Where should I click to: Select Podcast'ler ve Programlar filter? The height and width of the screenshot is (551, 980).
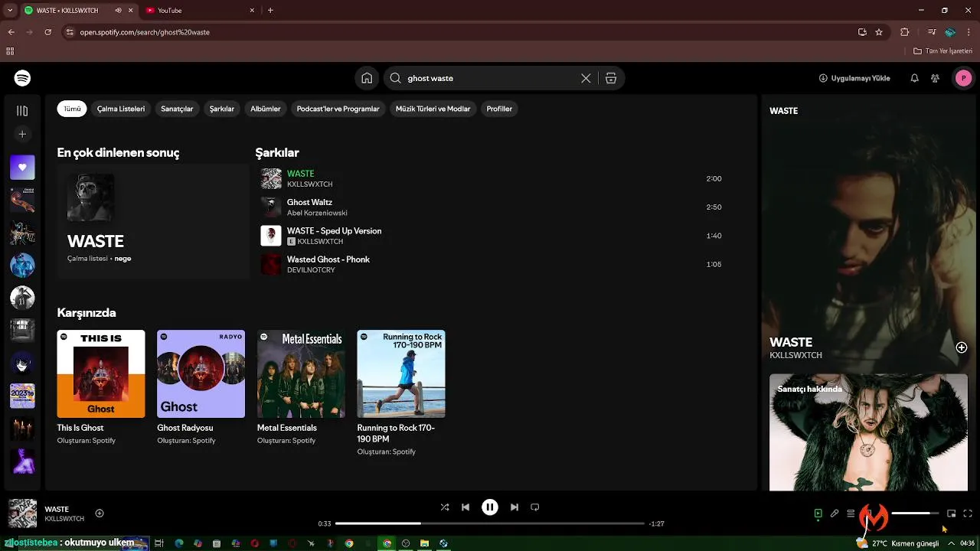pyautogui.click(x=338, y=109)
